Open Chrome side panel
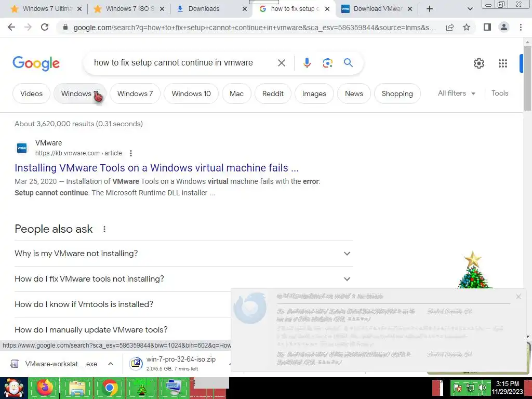Image resolution: width=532 pixels, height=399 pixels. pyautogui.click(x=487, y=27)
